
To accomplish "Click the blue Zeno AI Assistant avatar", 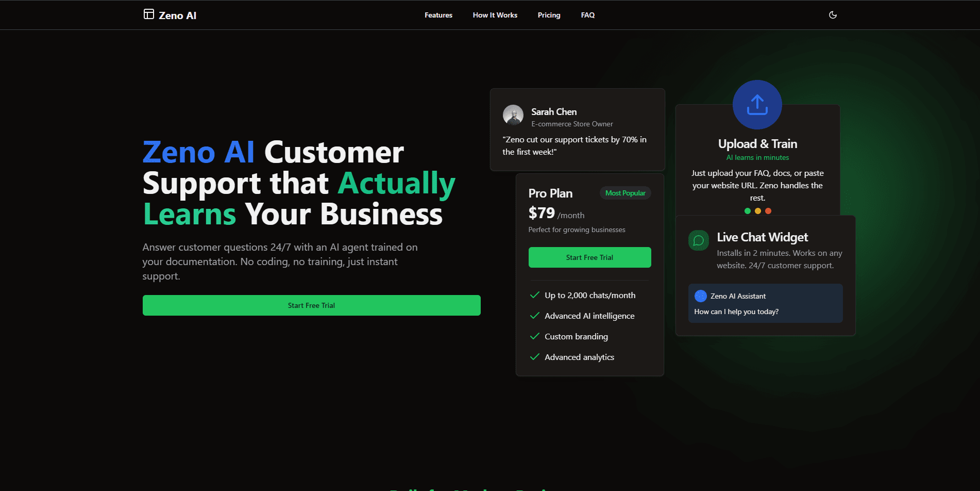I will [x=701, y=296].
